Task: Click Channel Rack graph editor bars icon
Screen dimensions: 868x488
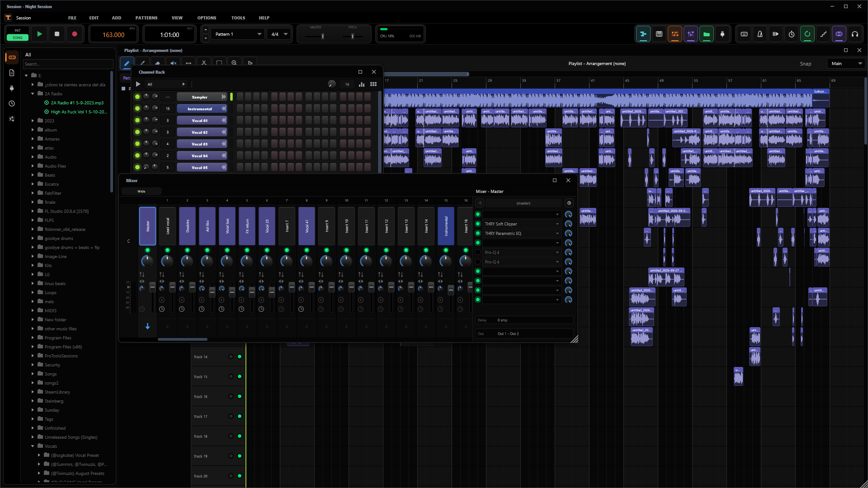Action: (362, 84)
